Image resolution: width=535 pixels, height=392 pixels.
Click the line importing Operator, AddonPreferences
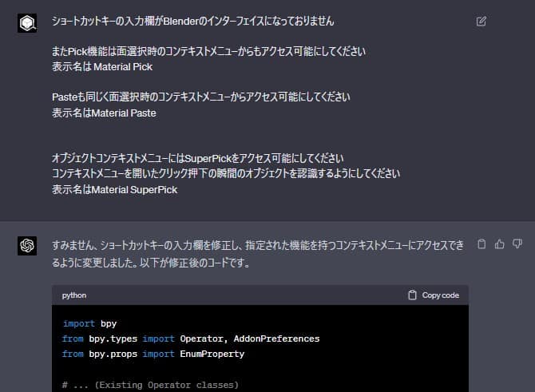[x=190, y=339]
